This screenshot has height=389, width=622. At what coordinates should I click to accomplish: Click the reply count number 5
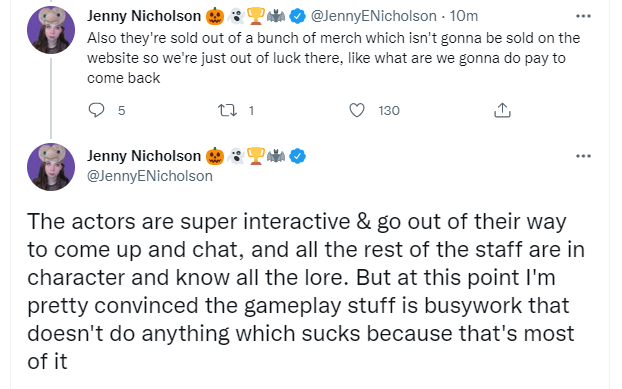tap(121, 111)
